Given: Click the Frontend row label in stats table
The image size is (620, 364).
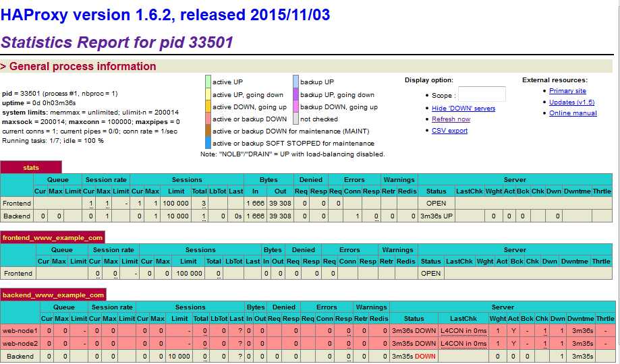Looking at the screenshot, I should (x=17, y=203).
